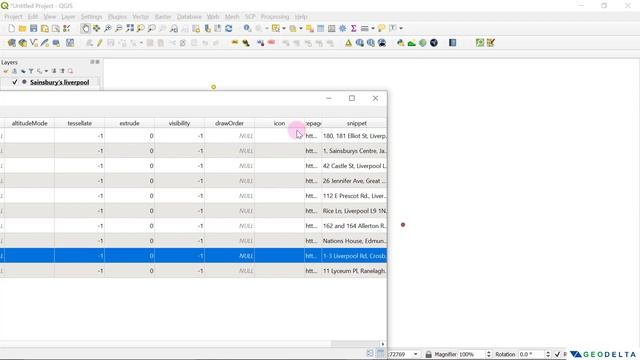The image size is (640, 360).
Task: Open the Statistical Summary sigma icon
Action: point(353,28)
